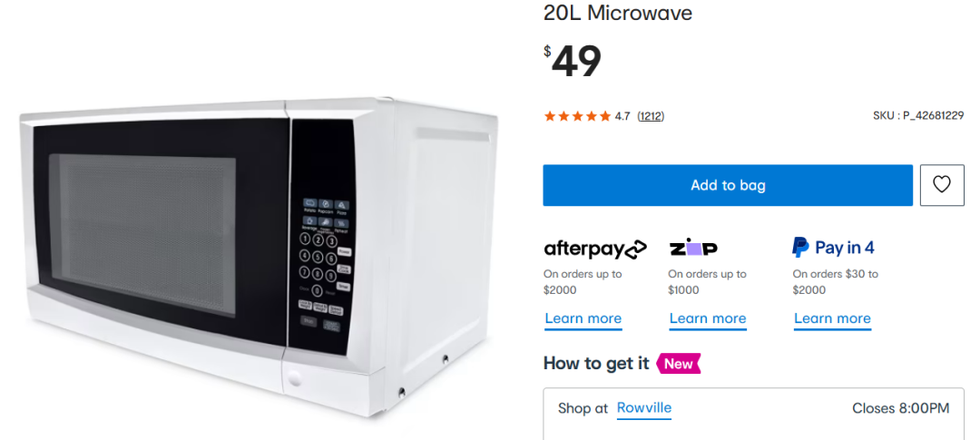980x440 pixels.
Task: Click the Add to bag button
Action: click(x=728, y=185)
